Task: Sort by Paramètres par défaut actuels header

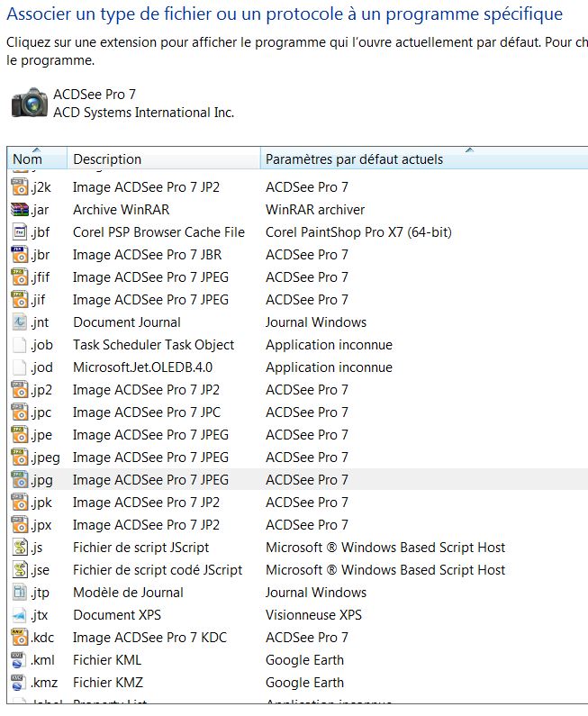Action: tap(424, 159)
